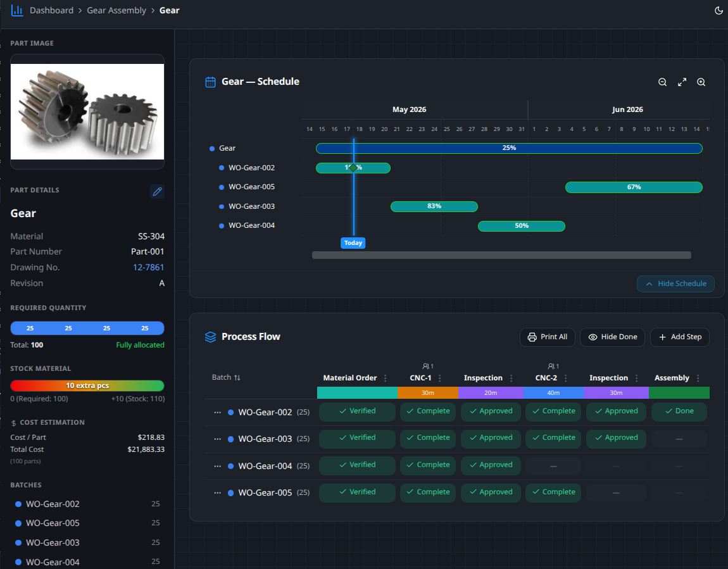Image resolution: width=728 pixels, height=569 pixels.
Task: Open row menu for WO-Gear-005
Action: click(217, 493)
